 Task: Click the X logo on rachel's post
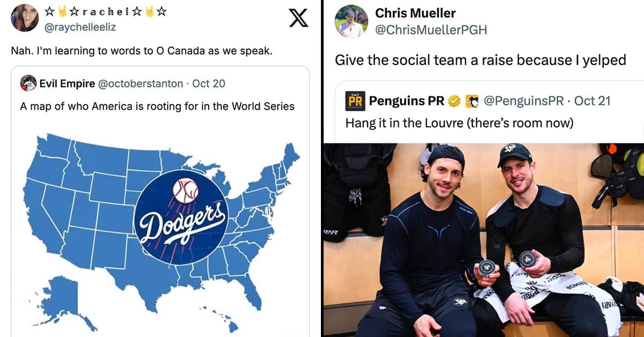pyautogui.click(x=298, y=17)
